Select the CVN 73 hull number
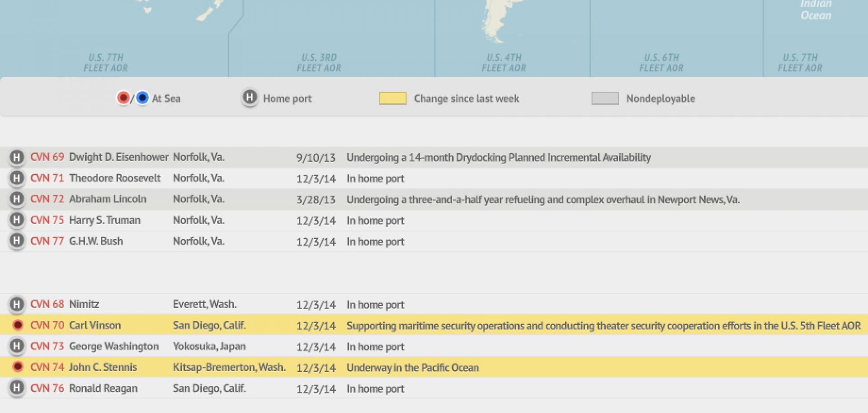 click(x=47, y=346)
